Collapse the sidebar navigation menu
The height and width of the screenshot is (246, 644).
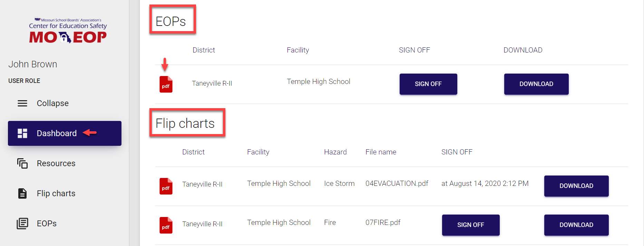click(x=52, y=103)
